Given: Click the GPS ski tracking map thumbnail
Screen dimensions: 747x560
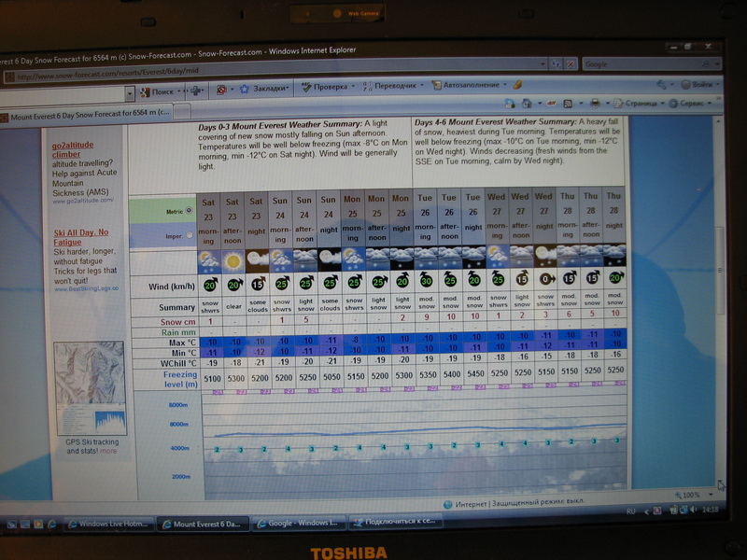Looking at the screenshot, I should coord(90,387).
